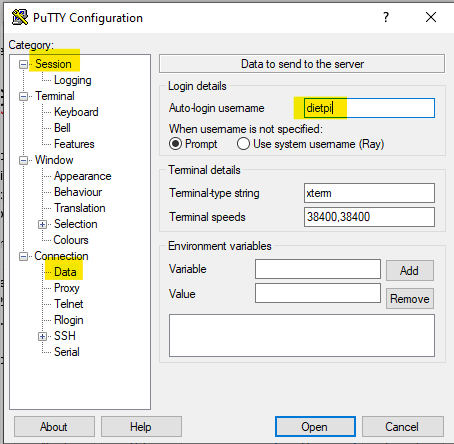Select Rlogin in the category tree
Screen dimensions: 454x444
(69, 320)
